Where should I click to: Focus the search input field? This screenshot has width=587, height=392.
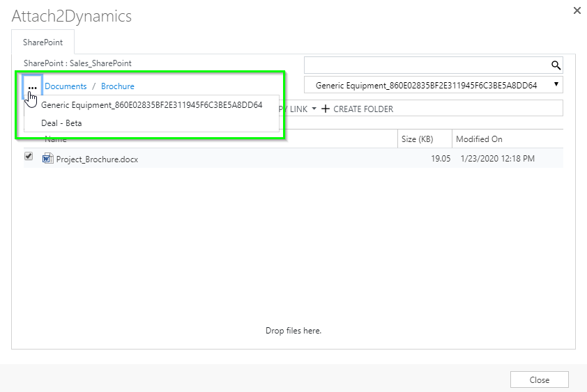pos(427,65)
